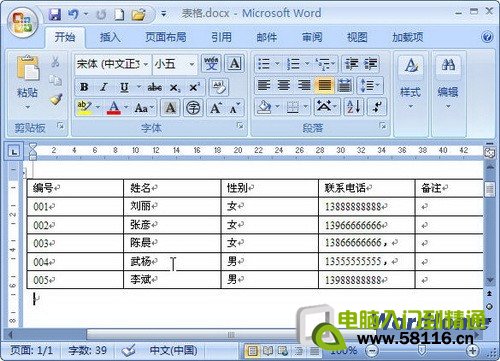Open the Word help icon
Image resolution: width=500 pixels, height=361 pixels.
[x=487, y=37]
